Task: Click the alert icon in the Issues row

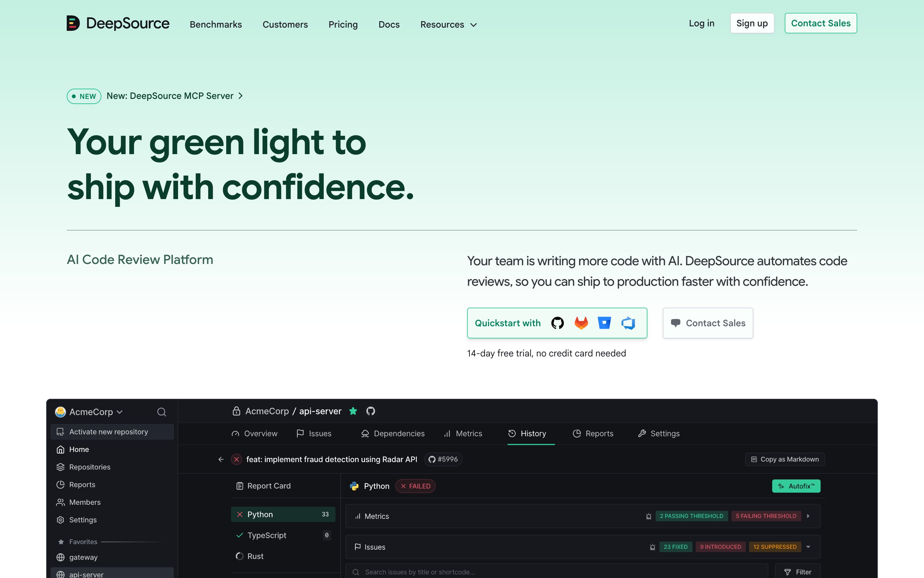Action: click(x=652, y=547)
